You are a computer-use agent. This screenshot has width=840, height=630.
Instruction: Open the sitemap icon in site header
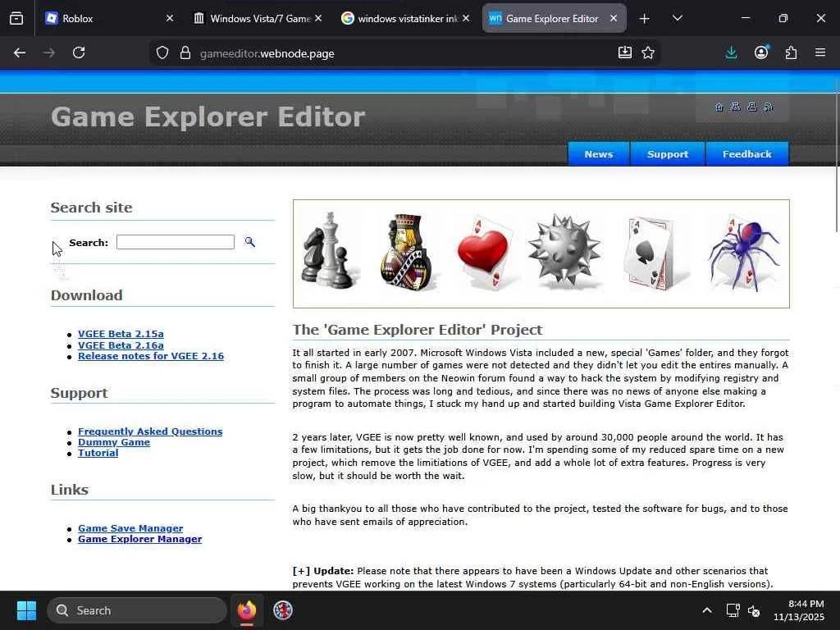(x=736, y=107)
